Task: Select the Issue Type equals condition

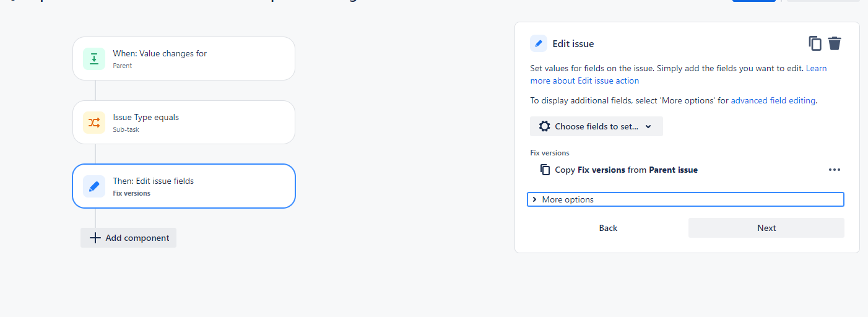Action: click(184, 123)
